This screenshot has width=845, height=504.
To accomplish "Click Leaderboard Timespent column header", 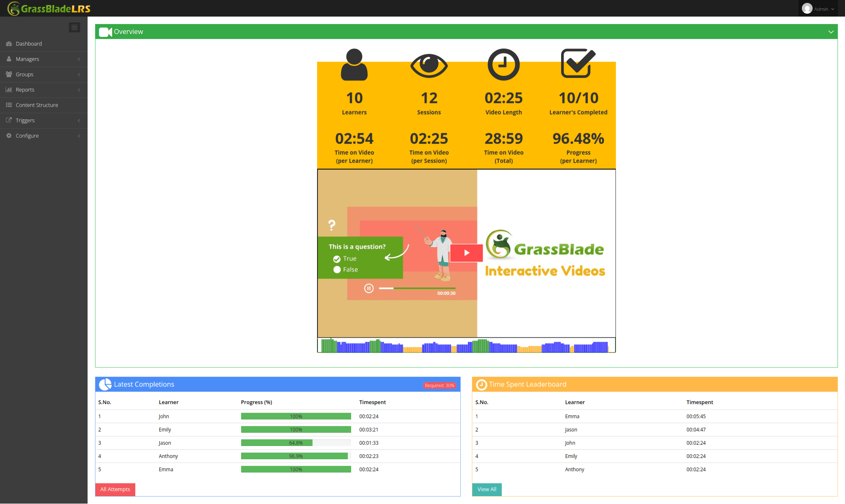I will pos(699,402).
